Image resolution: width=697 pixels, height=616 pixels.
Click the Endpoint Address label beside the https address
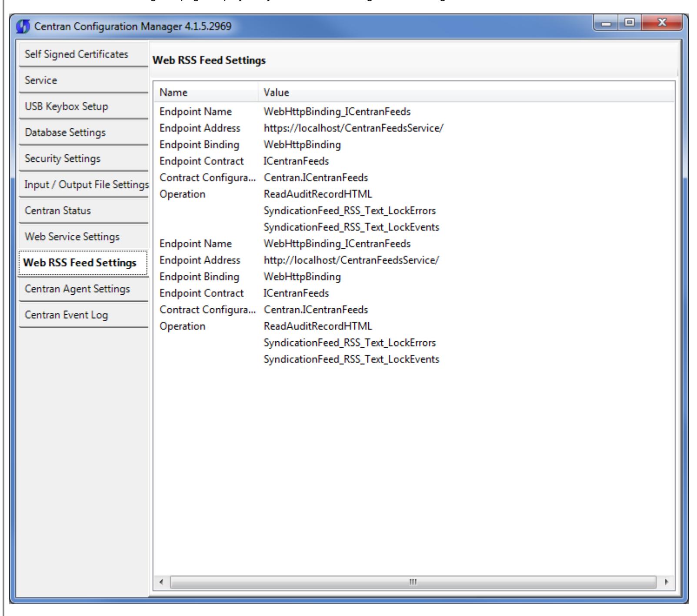tap(200, 128)
